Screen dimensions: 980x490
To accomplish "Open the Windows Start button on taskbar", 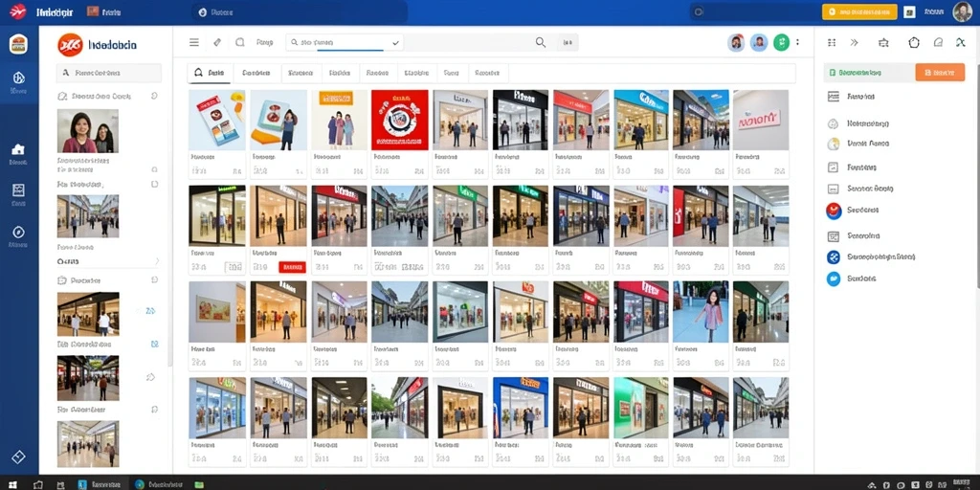I will 12,484.
